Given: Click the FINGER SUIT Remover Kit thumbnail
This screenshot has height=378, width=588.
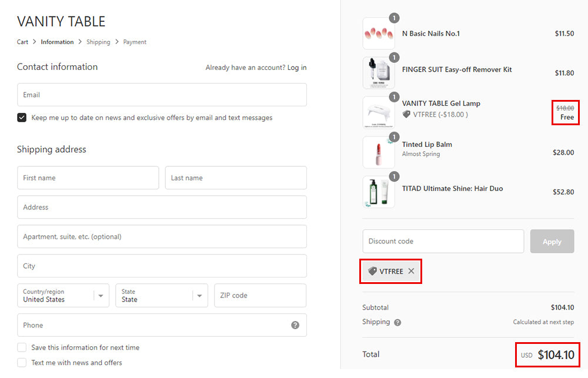Looking at the screenshot, I should (x=379, y=73).
